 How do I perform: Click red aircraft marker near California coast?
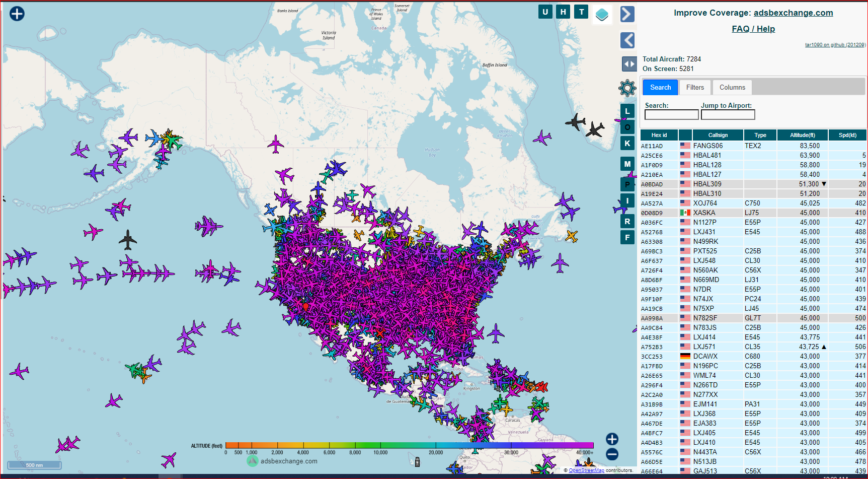coord(305,306)
